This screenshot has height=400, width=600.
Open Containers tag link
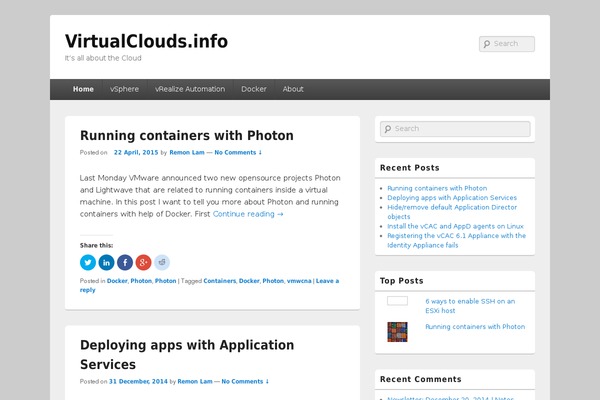pyautogui.click(x=220, y=281)
